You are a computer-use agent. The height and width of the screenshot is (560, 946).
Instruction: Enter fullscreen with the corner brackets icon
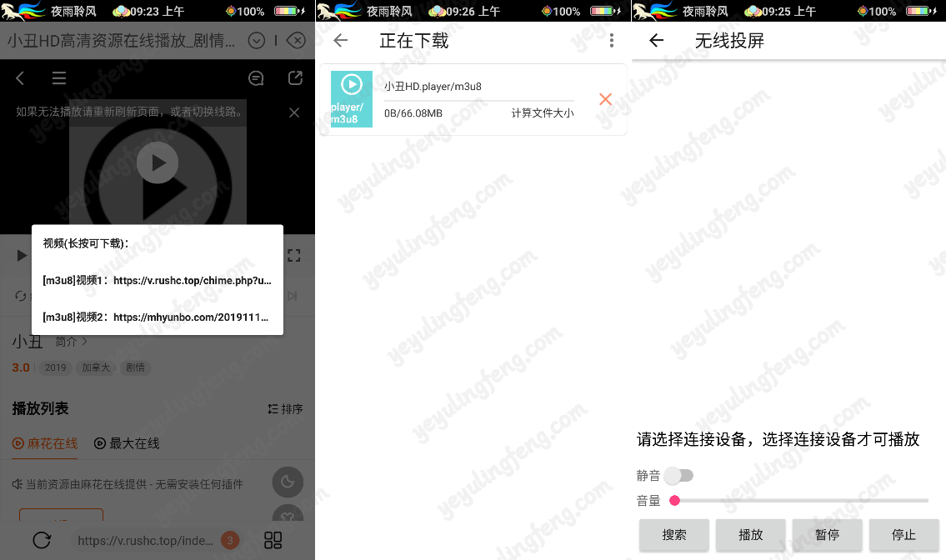point(294,256)
